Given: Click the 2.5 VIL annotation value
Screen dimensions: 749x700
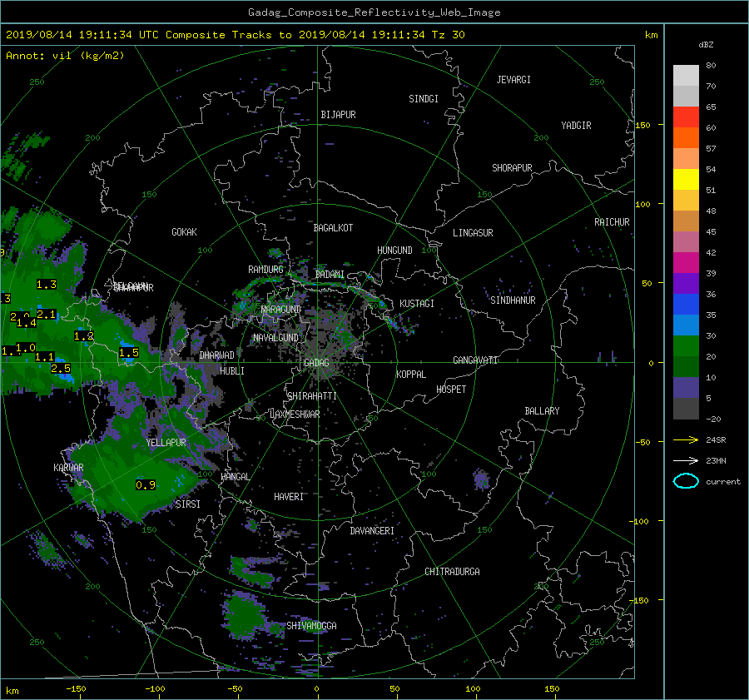Looking at the screenshot, I should click(61, 369).
